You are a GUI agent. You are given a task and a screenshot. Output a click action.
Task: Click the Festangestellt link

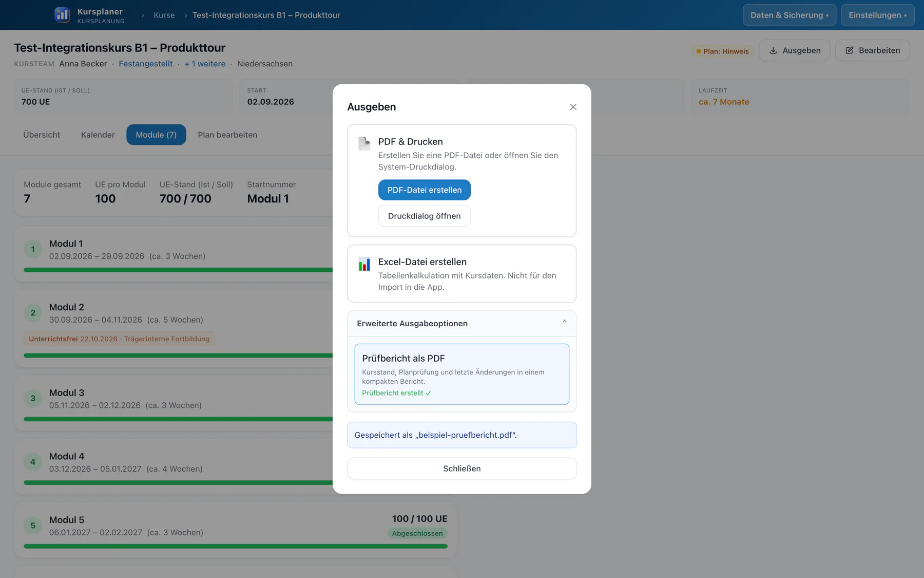coord(146,64)
